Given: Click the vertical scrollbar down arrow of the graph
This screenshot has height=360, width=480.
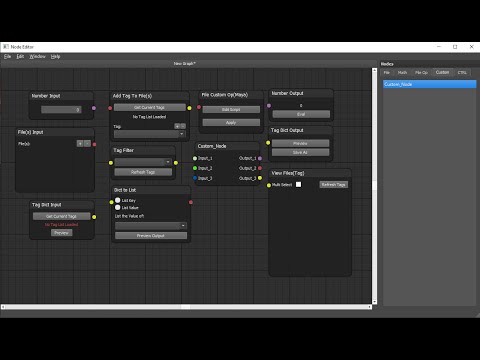Looking at the screenshot, I should tap(374, 302).
